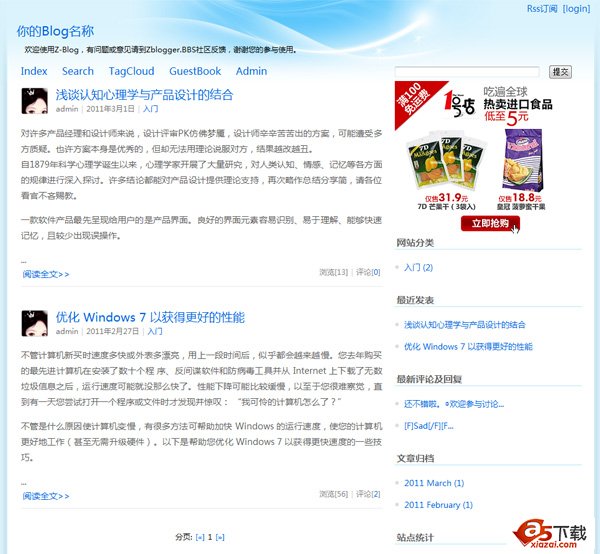Click 阅读全文>> under the first post
The height and width of the screenshot is (554, 600).
pos(46,274)
